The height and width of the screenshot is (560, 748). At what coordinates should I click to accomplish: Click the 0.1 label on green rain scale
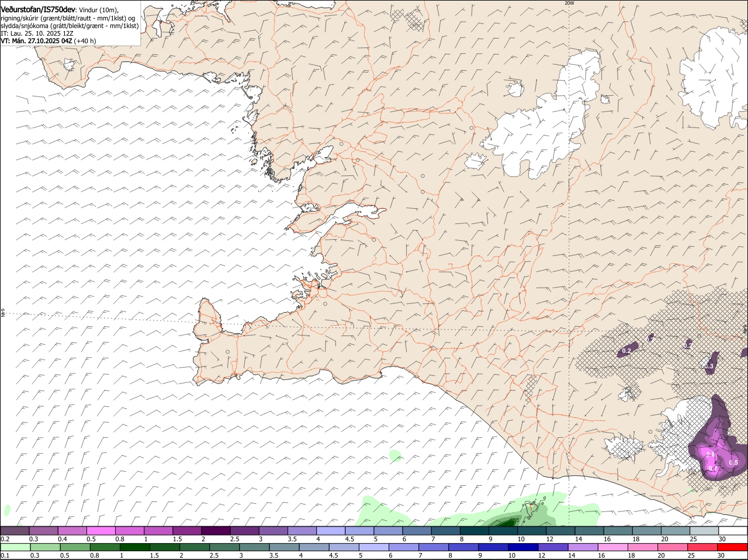[5, 555]
